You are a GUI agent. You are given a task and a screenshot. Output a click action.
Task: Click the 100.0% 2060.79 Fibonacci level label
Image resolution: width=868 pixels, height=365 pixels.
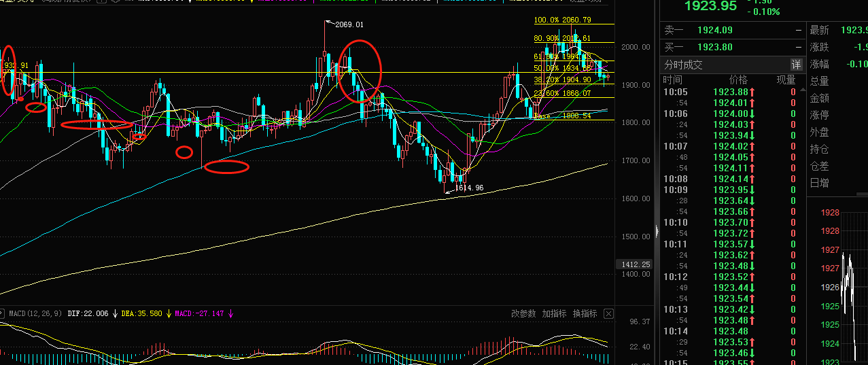click(x=561, y=20)
